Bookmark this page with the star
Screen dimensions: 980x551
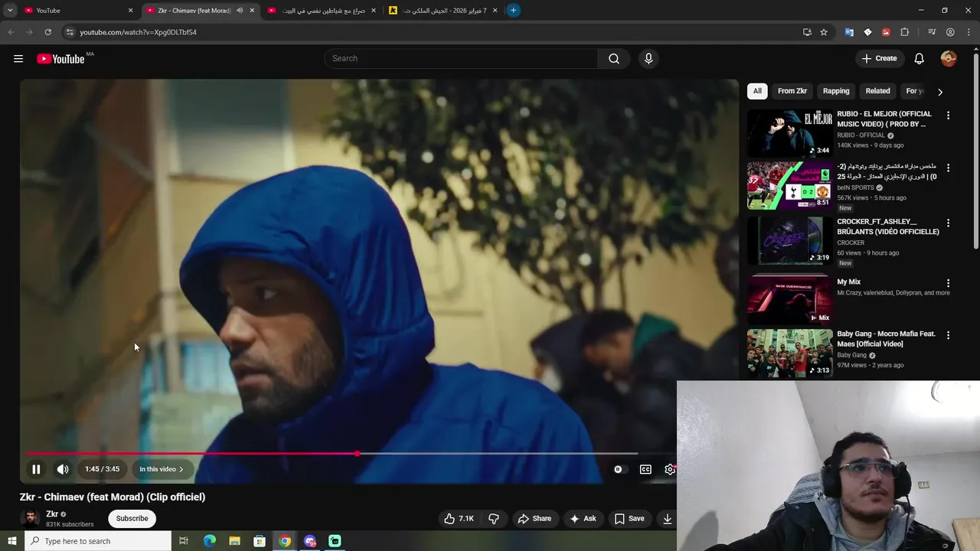click(x=824, y=32)
